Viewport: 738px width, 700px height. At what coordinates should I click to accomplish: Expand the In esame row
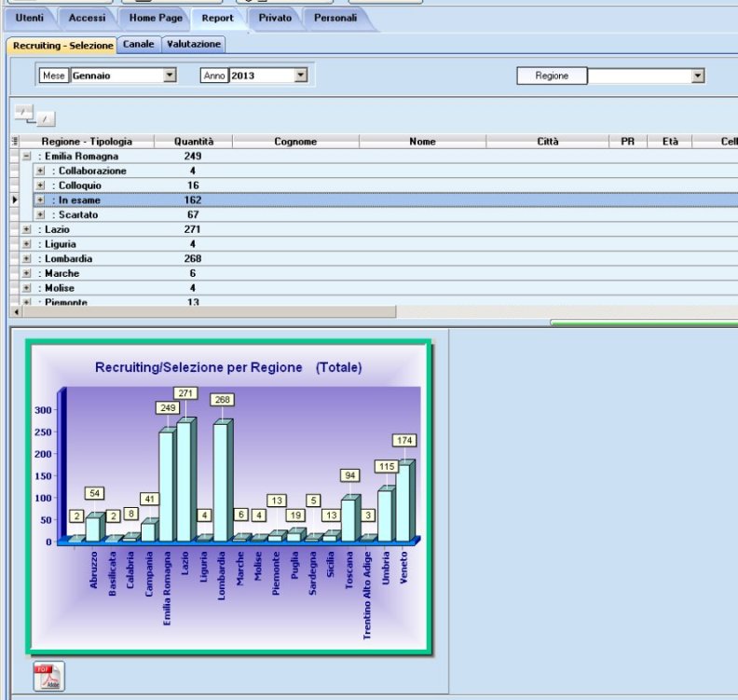40,199
